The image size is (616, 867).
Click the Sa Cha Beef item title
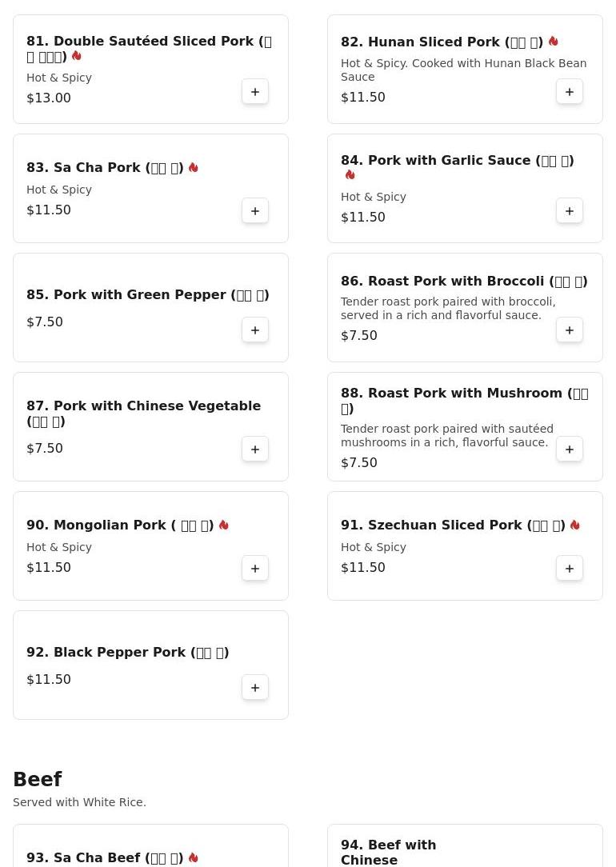tap(105, 857)
